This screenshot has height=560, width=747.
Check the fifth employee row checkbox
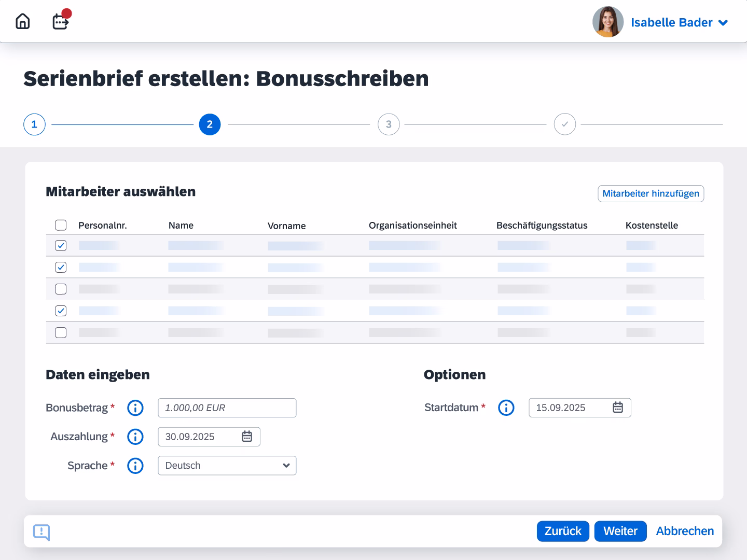coord(61,332)
